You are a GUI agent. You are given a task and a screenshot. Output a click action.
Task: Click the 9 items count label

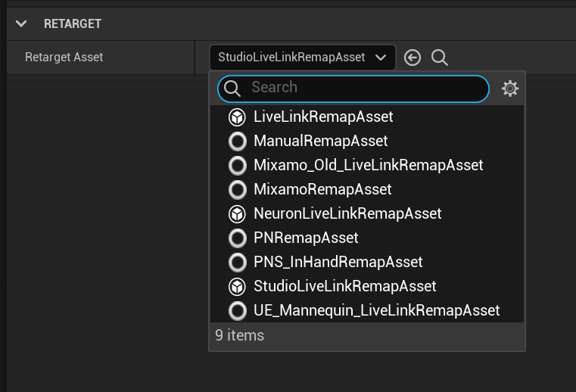point(239,335)
